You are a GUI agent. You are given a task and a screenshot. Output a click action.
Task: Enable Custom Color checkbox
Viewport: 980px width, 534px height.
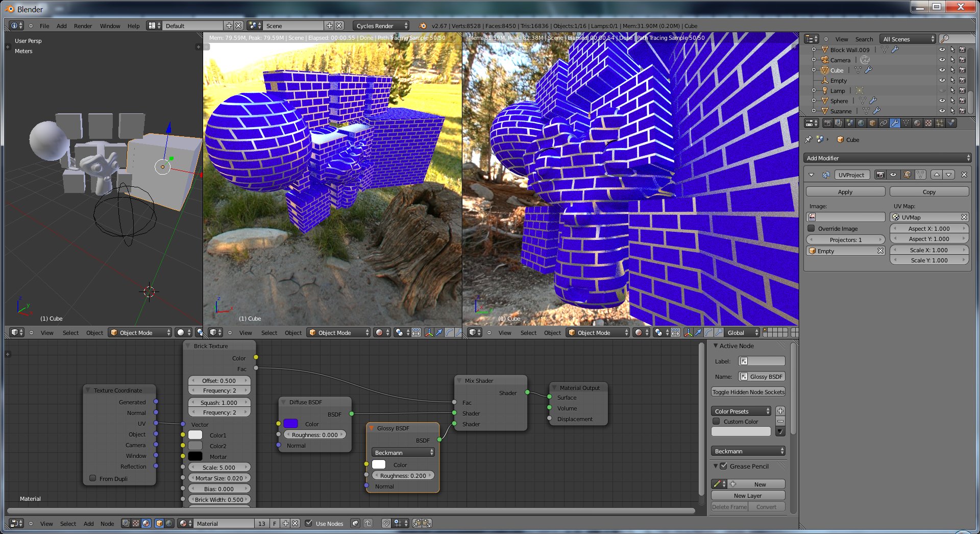717,422
